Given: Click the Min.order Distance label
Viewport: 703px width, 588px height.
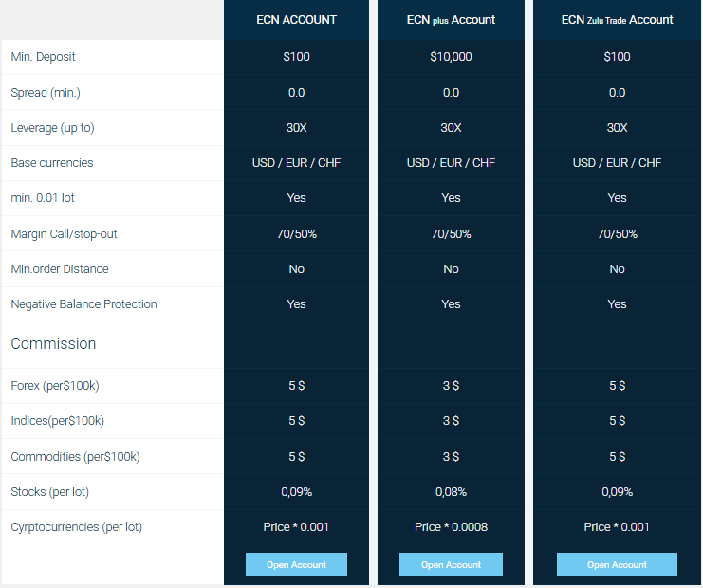Looking at the screenshot, I should click(60, 269).
